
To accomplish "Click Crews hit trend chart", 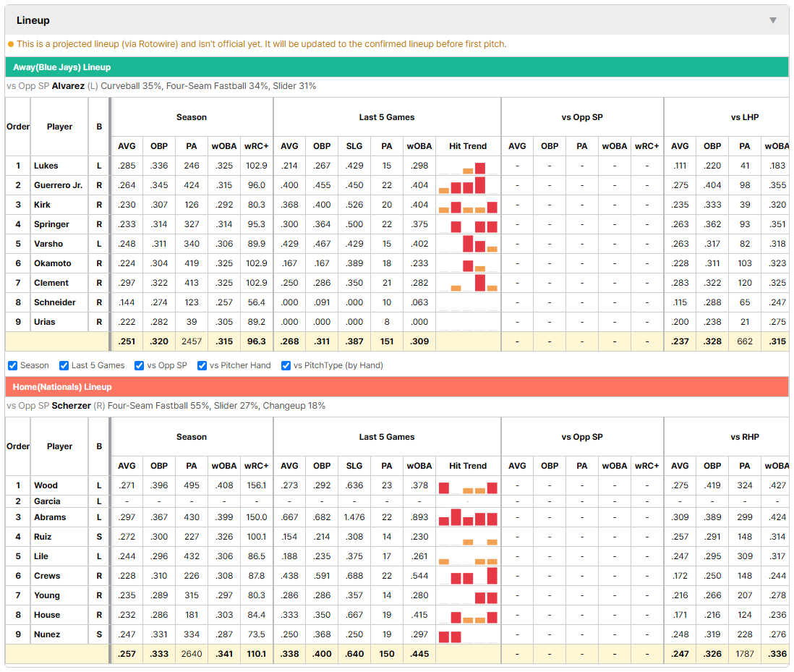I will (x=468, y=576).
